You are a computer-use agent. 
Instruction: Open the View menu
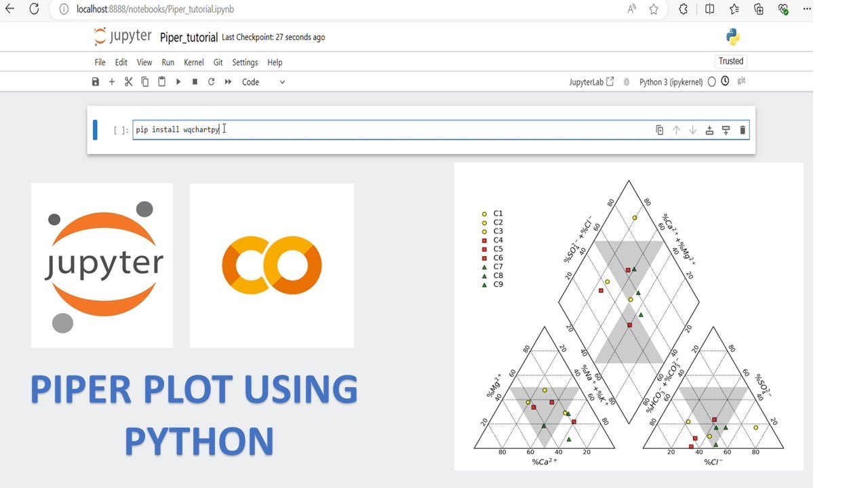[x=144, y=62]
